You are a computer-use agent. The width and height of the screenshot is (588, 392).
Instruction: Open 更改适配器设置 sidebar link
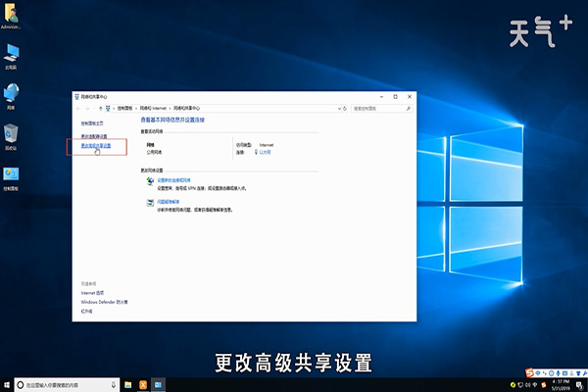[94, 136]
